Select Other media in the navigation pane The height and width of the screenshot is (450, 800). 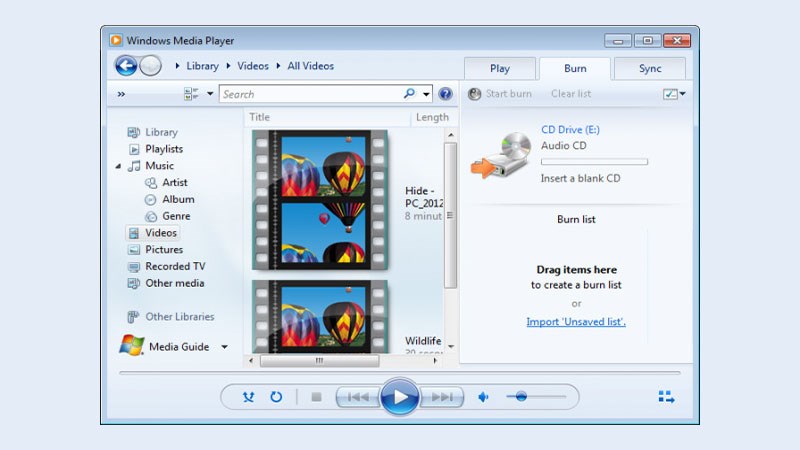[x=174, y=283]
